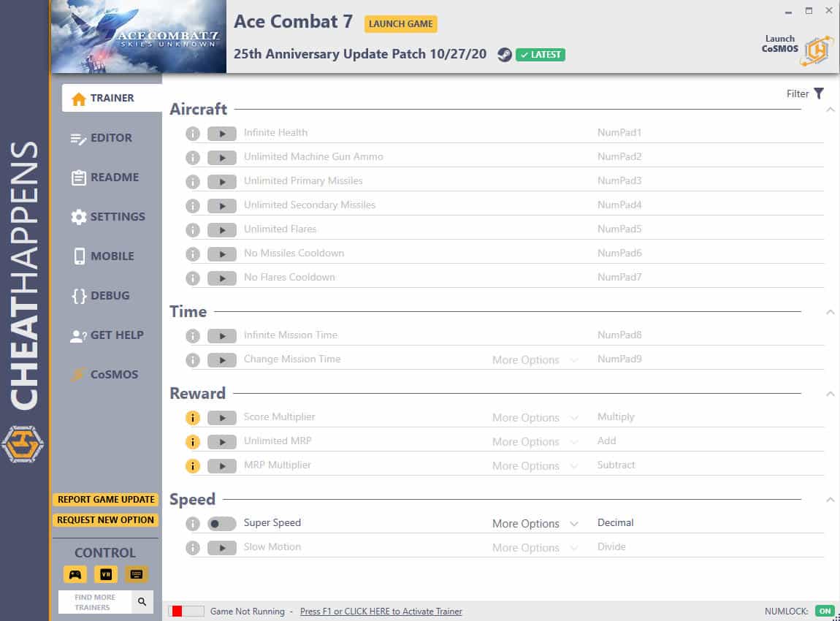Image resolution: width=840 pixels, height=621 pixels.
Task: Click info icon for Unlimited Machine Gun Ammo
Action: pos(193,158)
